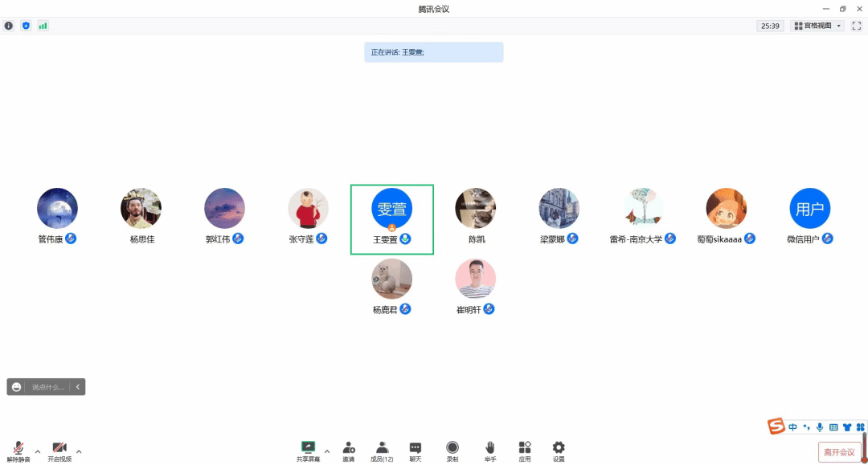The image size is (868, 465).
Task: Start recording with the record icon
Action: [452, 451]
